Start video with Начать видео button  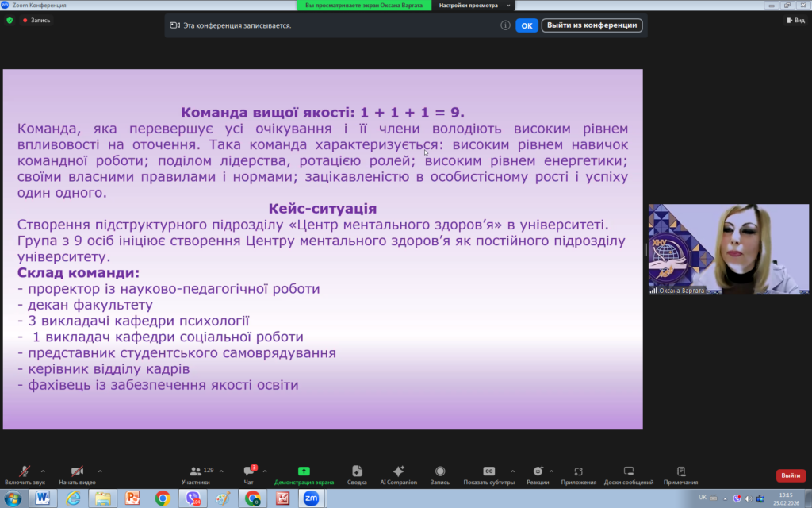[x=77, y=471]
